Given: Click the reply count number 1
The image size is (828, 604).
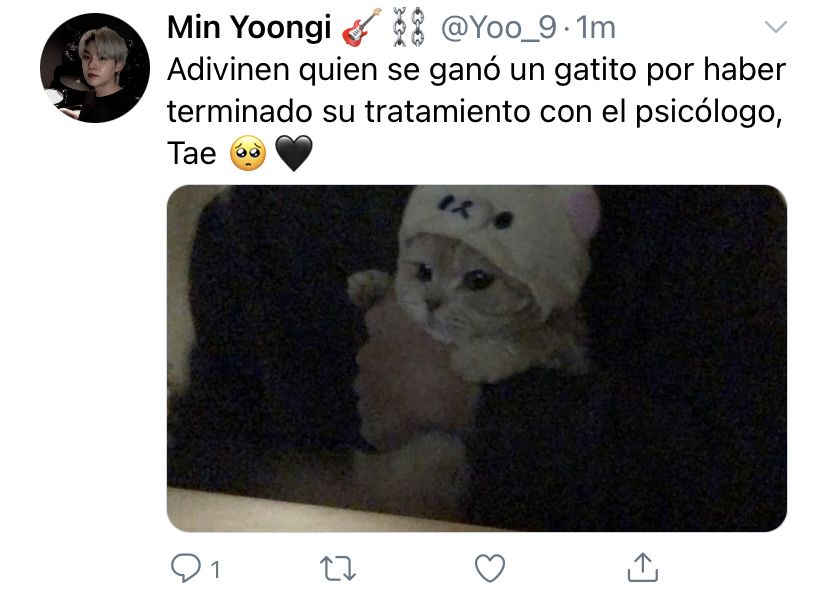Looking at the screenshot, I should [215, 570].
